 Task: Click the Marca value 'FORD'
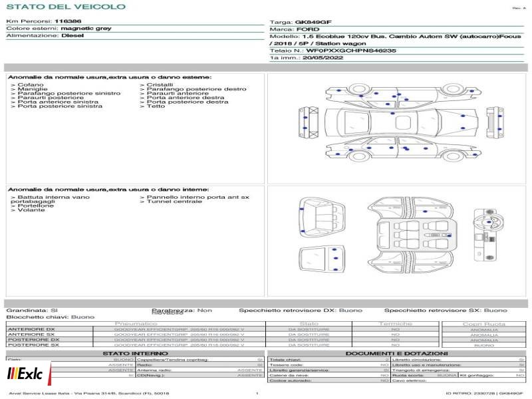pyautogui.click(x=308, y=29)
